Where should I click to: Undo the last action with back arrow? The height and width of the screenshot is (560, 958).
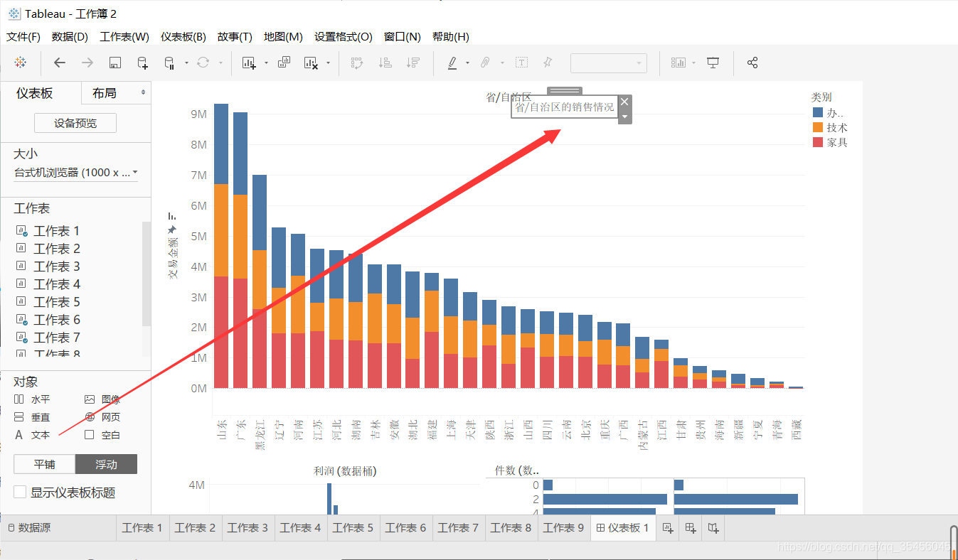click(60, 63)
